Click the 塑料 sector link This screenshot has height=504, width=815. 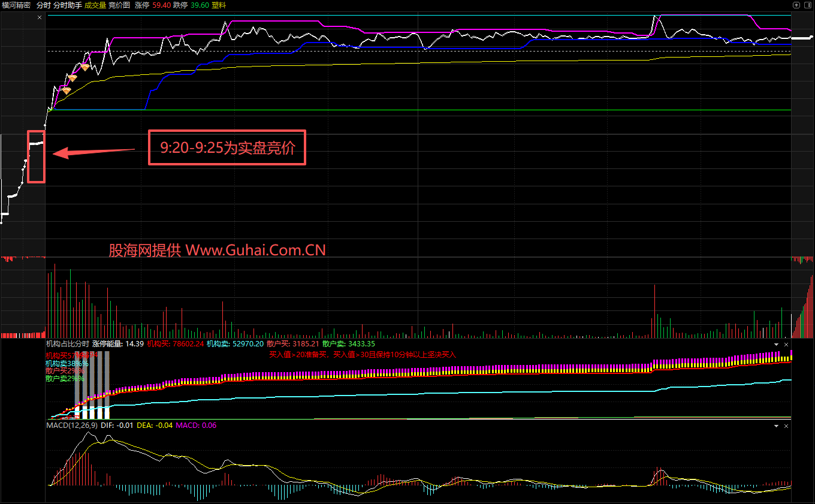pyautogui.click(x=219, y=5)
